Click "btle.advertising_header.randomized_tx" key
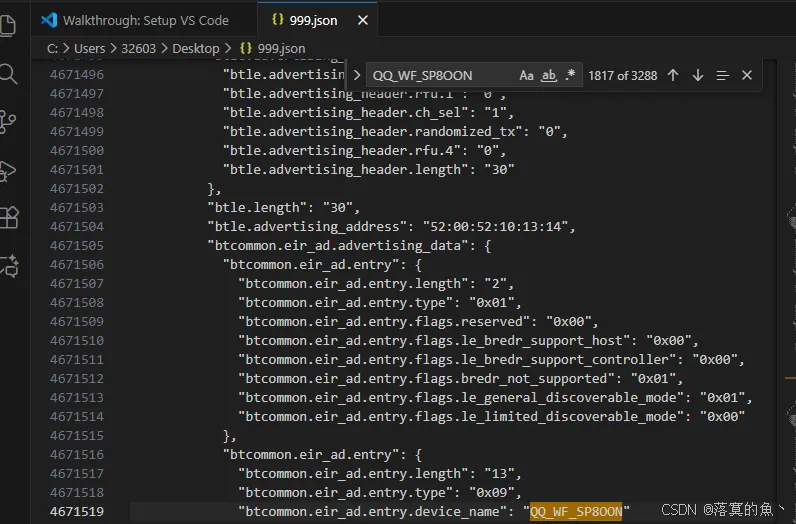Screen dimensions: 796x524 click(x=373, y=132)
